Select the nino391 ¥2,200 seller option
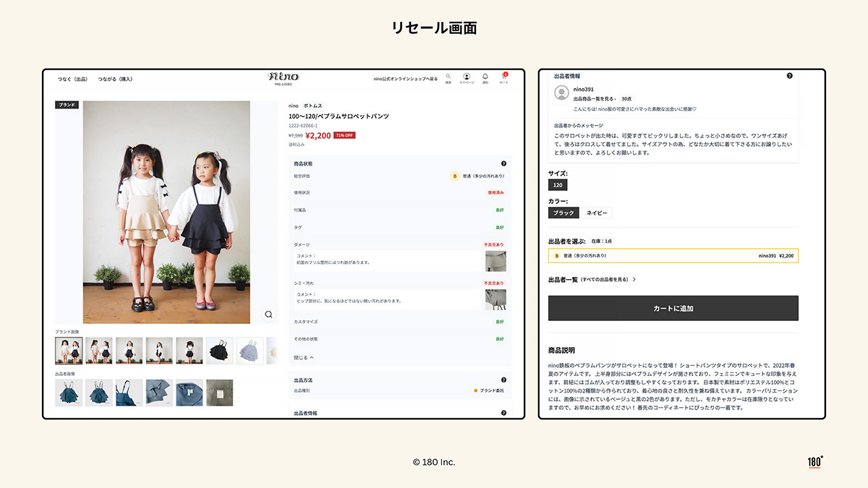The image size is (868, 488). click(673, 255)
